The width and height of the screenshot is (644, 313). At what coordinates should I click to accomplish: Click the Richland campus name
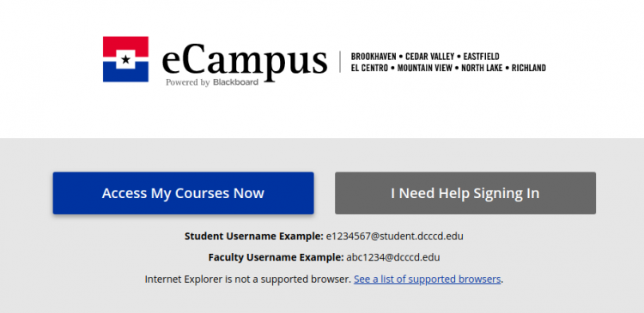pos(529,68)
